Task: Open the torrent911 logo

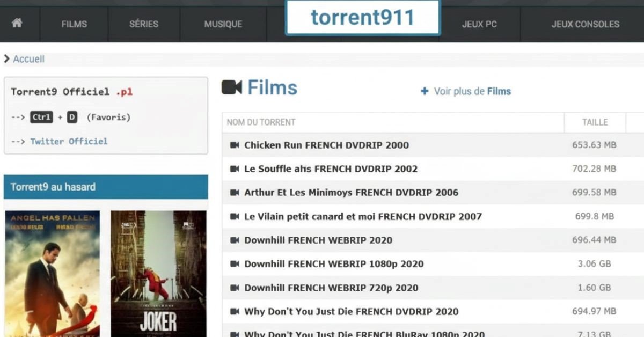Action: tap(362, 18)
